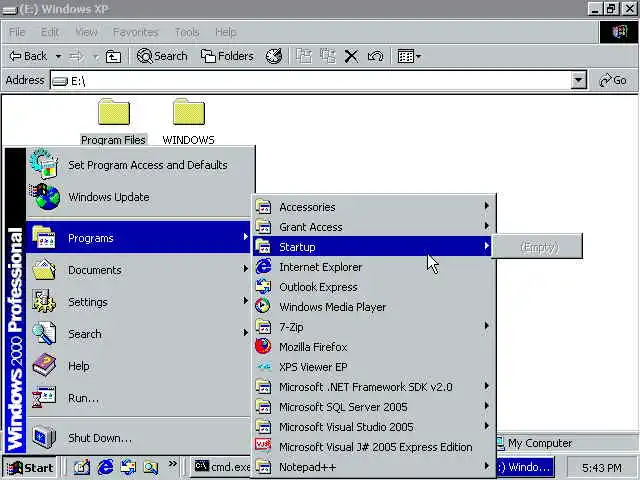Click Shut Down... in the Start menu
640x480 pixels.
(139, 438)
